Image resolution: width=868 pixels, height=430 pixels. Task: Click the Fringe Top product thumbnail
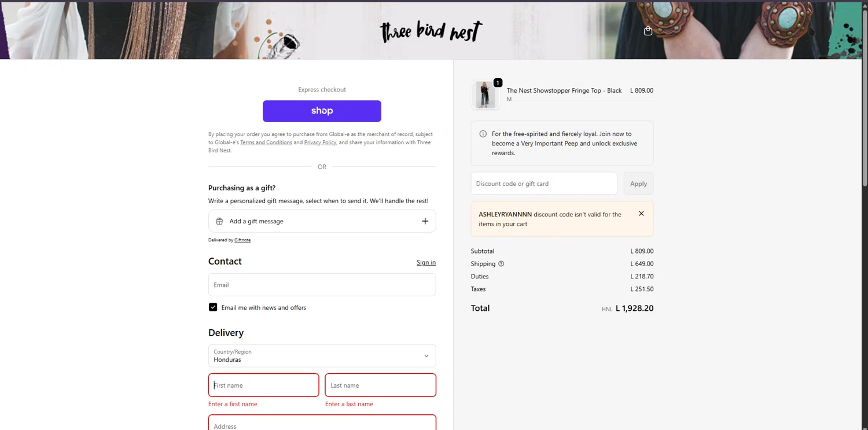(485, 95)
